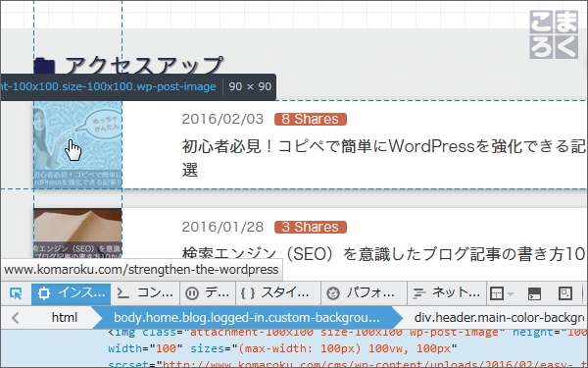The image size is (588, 368).
Task: Activate the element picker tool
Action: coord(16,293)
